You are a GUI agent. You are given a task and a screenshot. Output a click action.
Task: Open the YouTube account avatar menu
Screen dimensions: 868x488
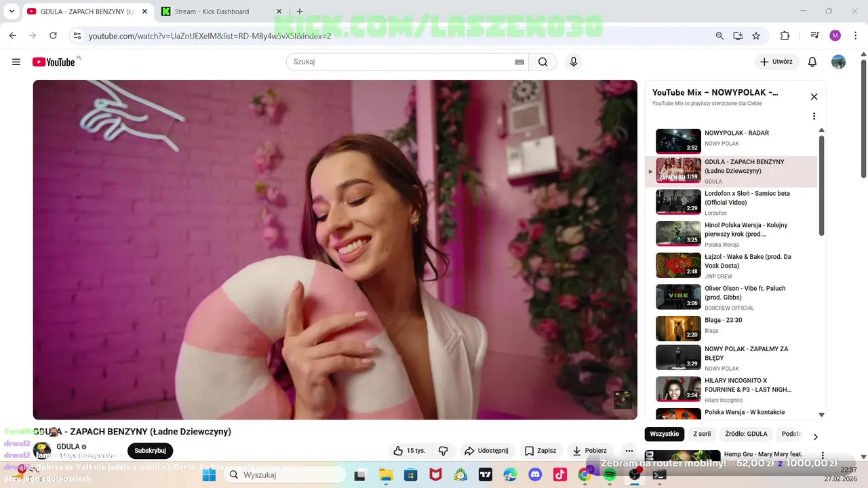839,62
